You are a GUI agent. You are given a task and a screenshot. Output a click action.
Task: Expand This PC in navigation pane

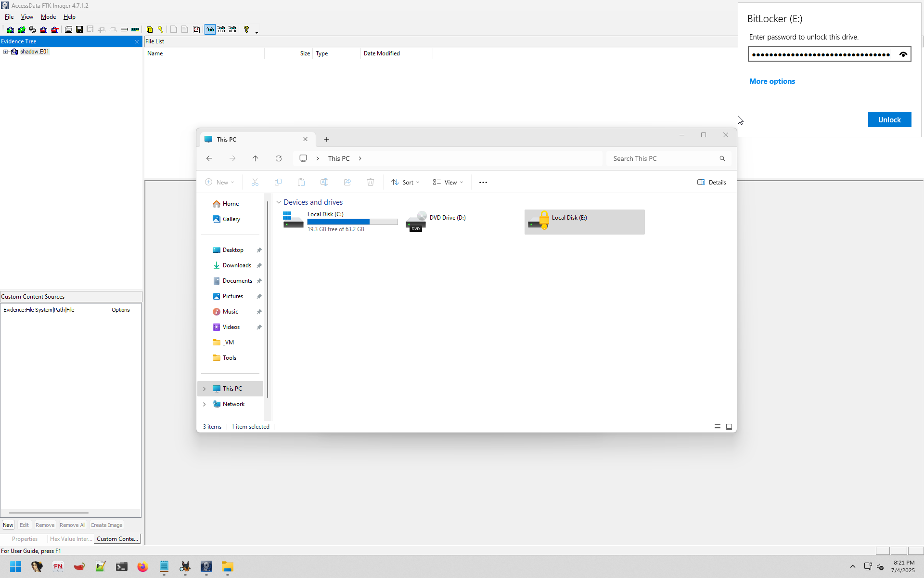pyautogui.click(x=204, y=389)
